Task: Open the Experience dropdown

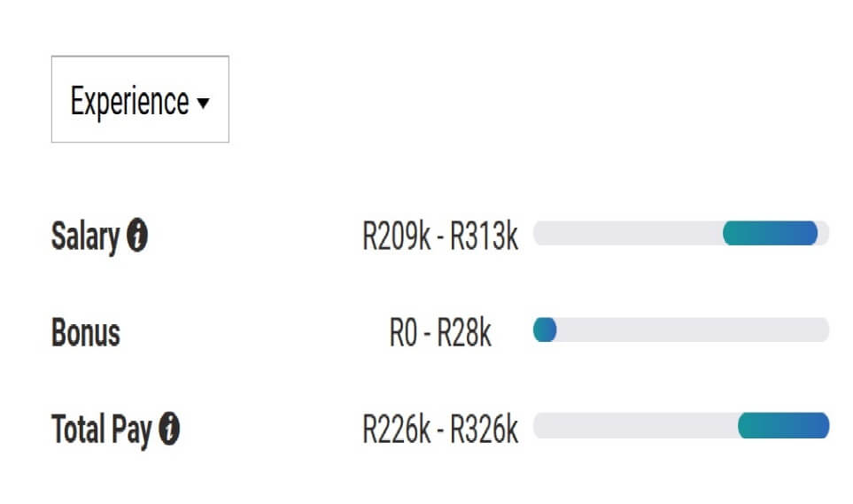Action: [x=140, y=99]
